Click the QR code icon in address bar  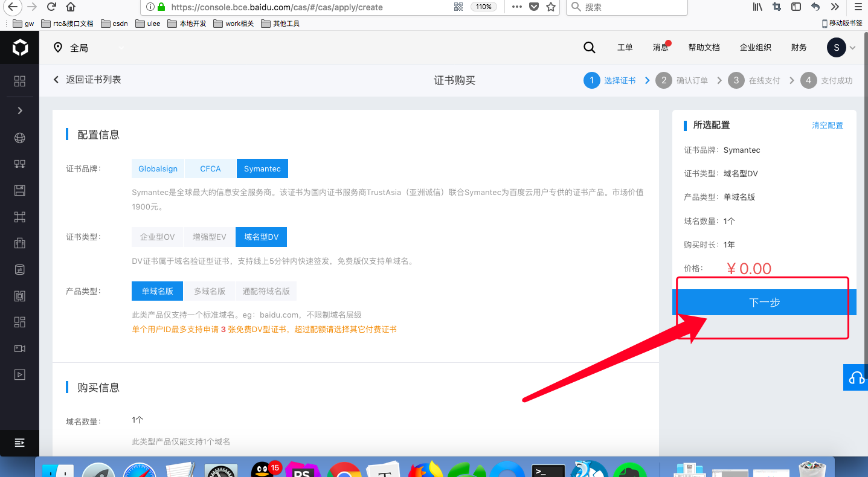pos(458,7)
